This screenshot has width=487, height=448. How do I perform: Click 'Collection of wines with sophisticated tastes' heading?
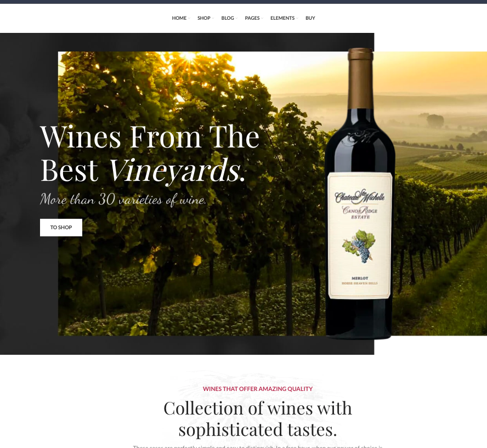coord(257,418)
